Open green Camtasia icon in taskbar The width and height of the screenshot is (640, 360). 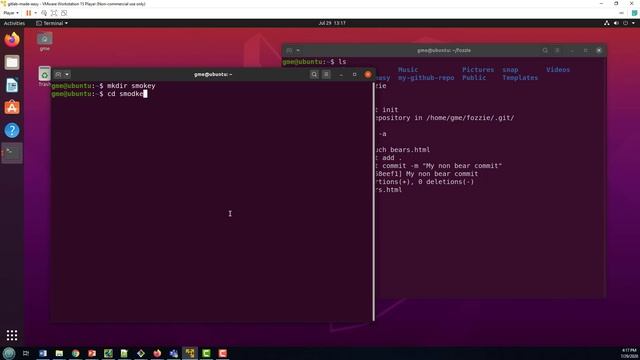206,353
